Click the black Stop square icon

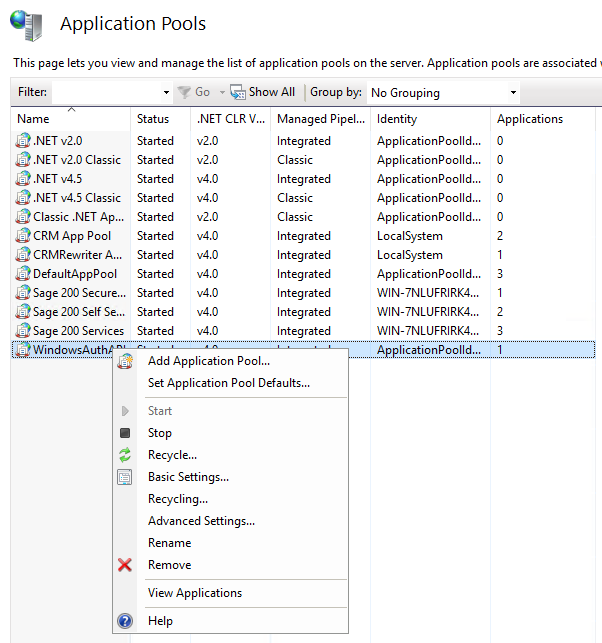click(x=125, y=433)
